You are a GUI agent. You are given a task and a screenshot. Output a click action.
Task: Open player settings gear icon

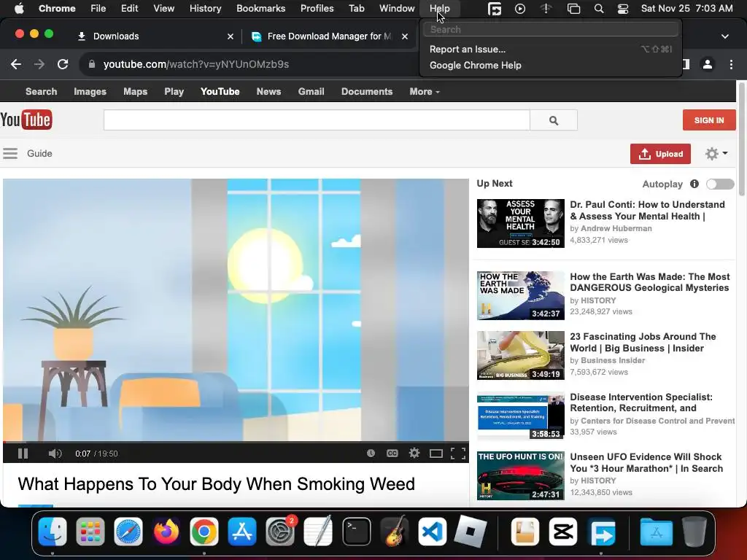(414, 453)
